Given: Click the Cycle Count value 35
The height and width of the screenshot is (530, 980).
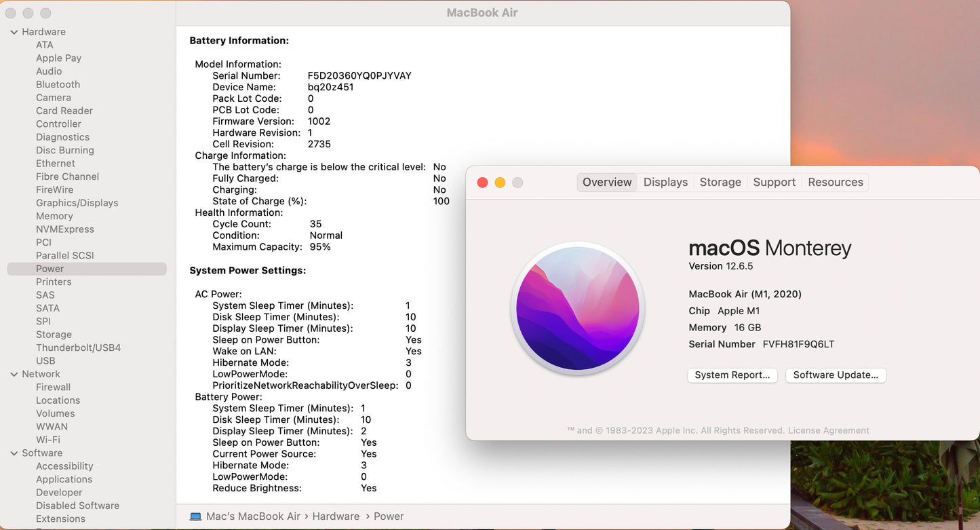Looking at the screenshot, I should [315, 224].
